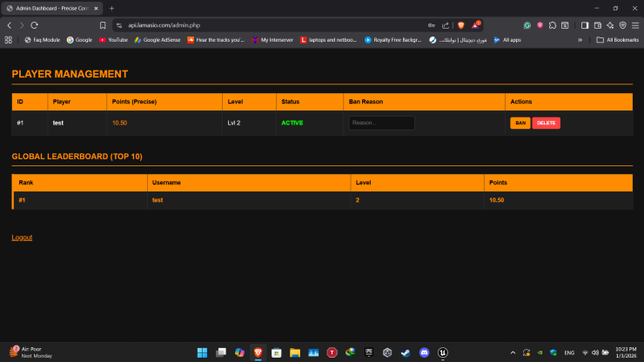
Task: Reload the page with the refresh icon
Action: (x=34, y=25)
